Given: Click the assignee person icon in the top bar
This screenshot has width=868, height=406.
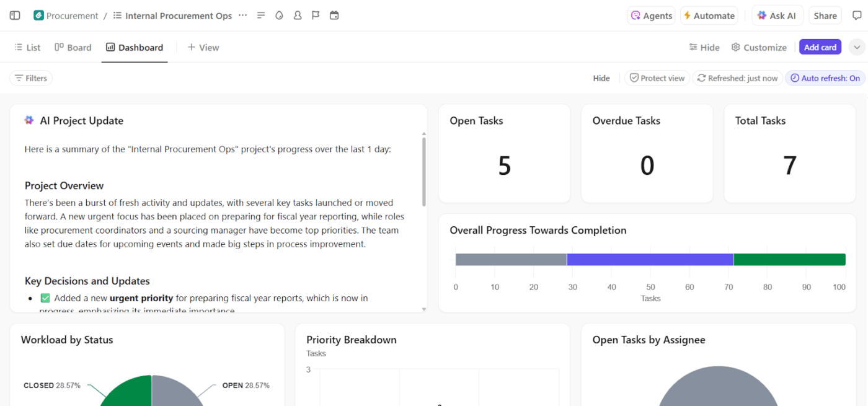Looking at the screenshot, I should [x=298, y=15].
